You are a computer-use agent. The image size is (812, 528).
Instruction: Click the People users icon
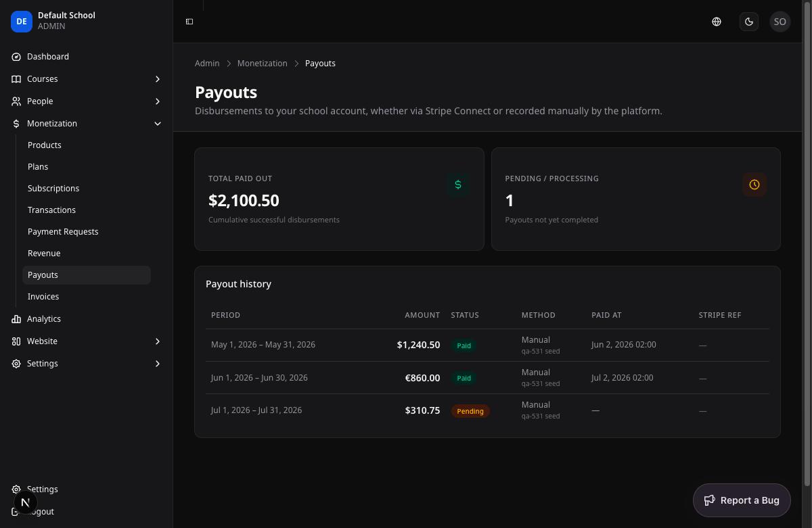click(x=16, y=101)
